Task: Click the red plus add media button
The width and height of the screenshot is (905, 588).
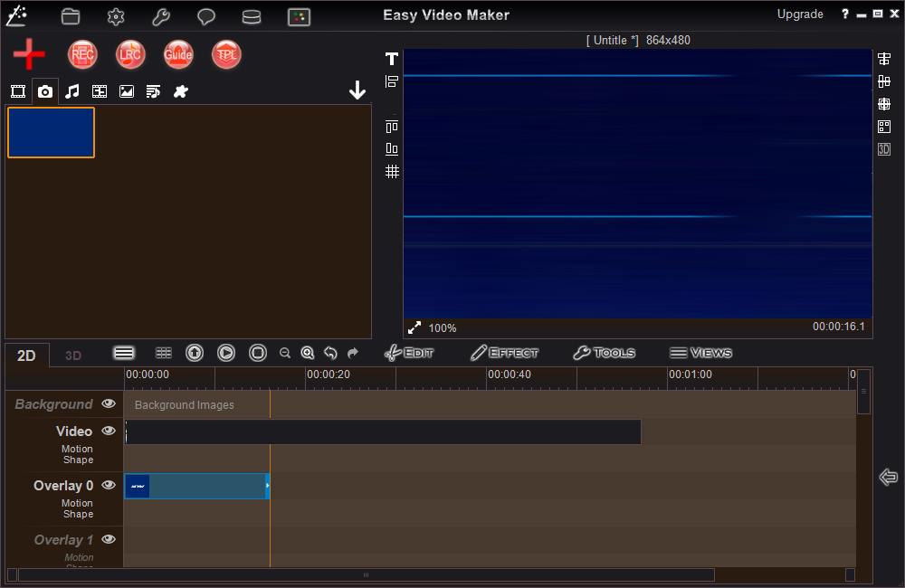Action: 29,54
